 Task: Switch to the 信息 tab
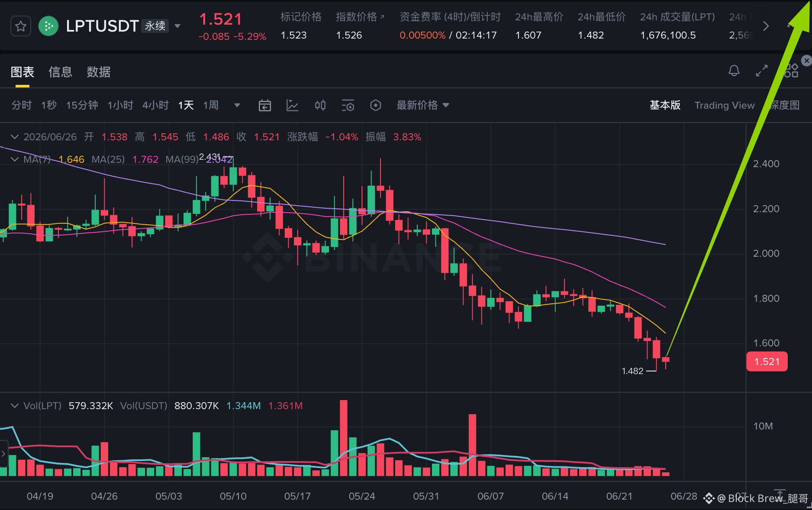[x=61, y=72]
